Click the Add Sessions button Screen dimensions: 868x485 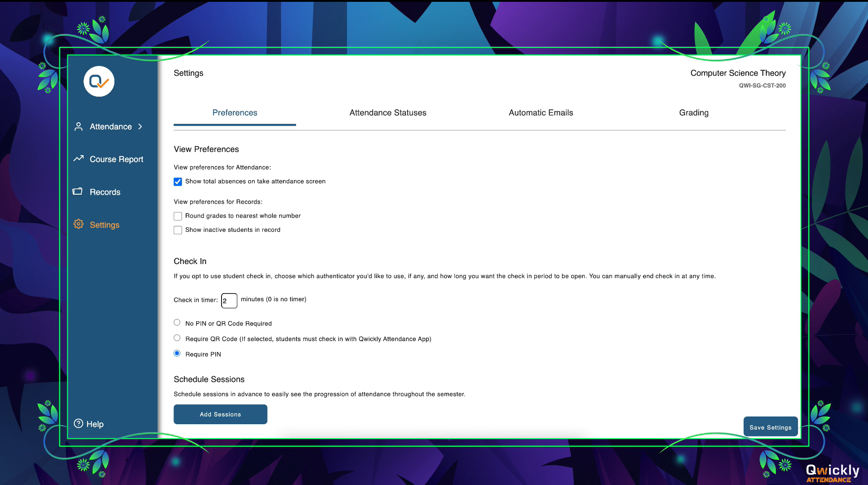coord(221,414)
